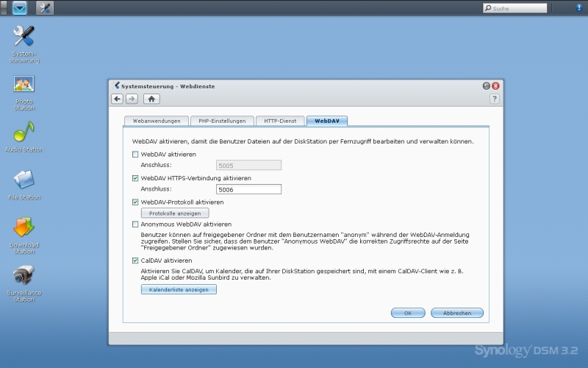
Task: Open the Surveillance Station icon
Action: coord(24,277)
